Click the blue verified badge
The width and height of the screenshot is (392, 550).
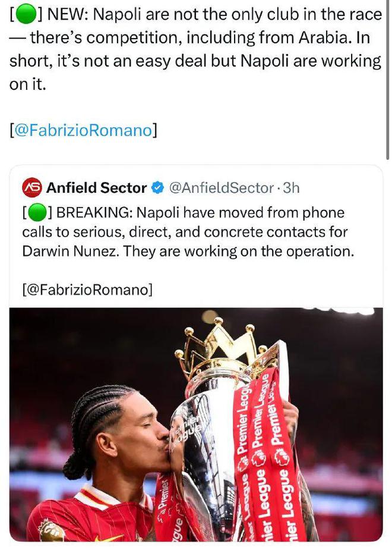157,188
